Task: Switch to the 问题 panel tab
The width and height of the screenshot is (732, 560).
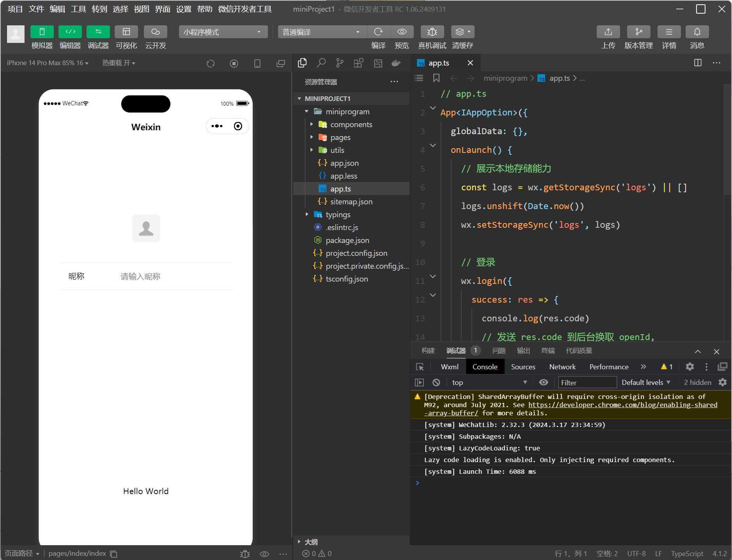Action: (x=499, y=351)
